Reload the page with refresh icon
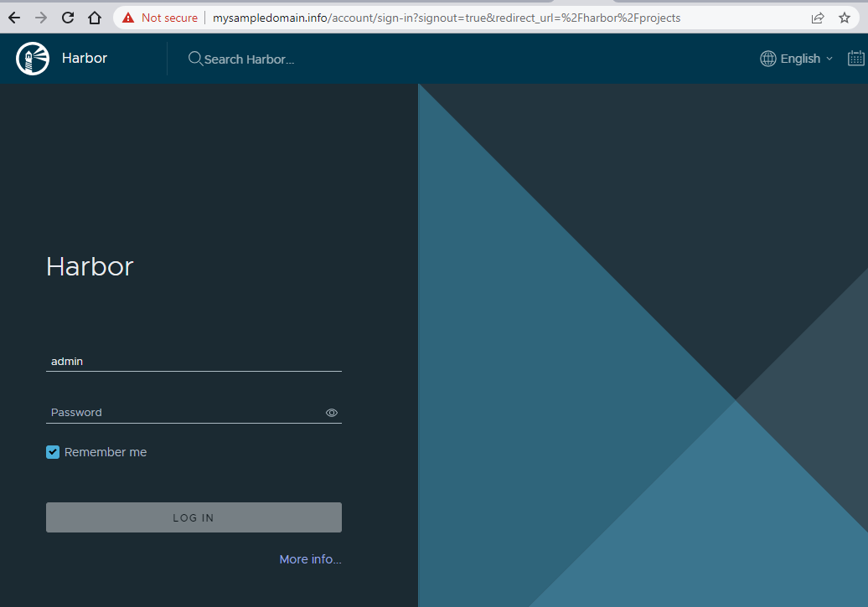This screenshot has width=868, height=607. [68, 18]
